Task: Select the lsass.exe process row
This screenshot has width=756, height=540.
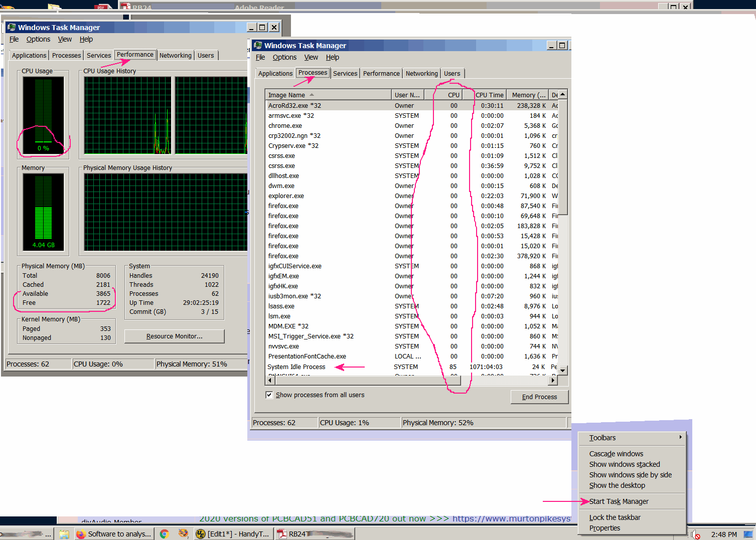Action: pyautogui.click(x=412, y=306)
